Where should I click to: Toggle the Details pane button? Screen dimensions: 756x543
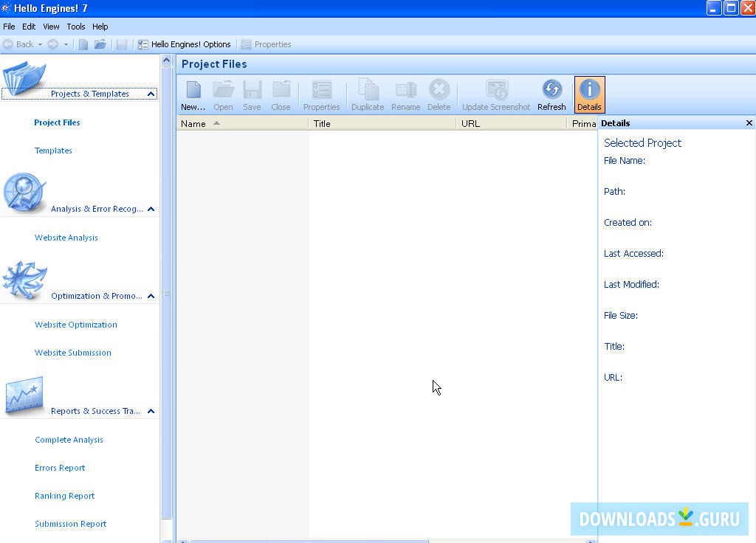pos(589,95)
